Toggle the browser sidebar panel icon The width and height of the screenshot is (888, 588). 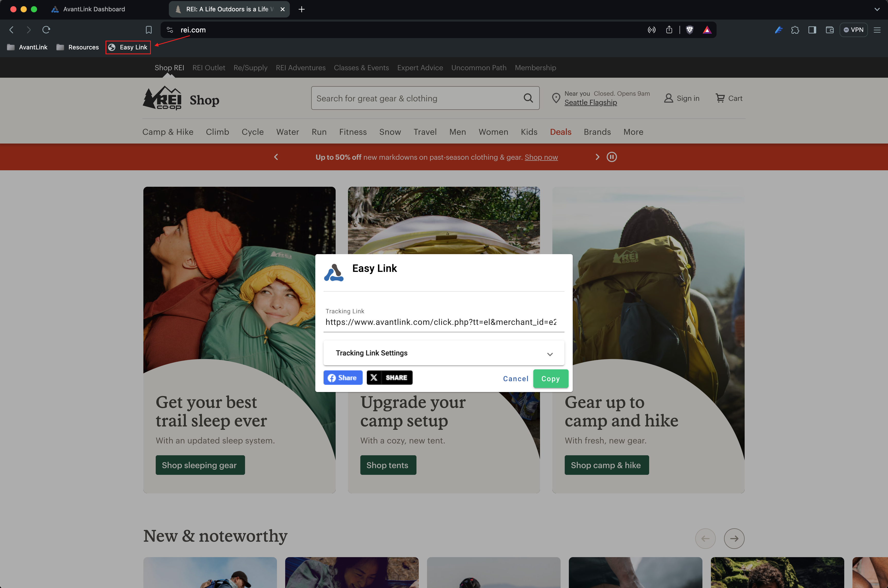coord(812,30)
